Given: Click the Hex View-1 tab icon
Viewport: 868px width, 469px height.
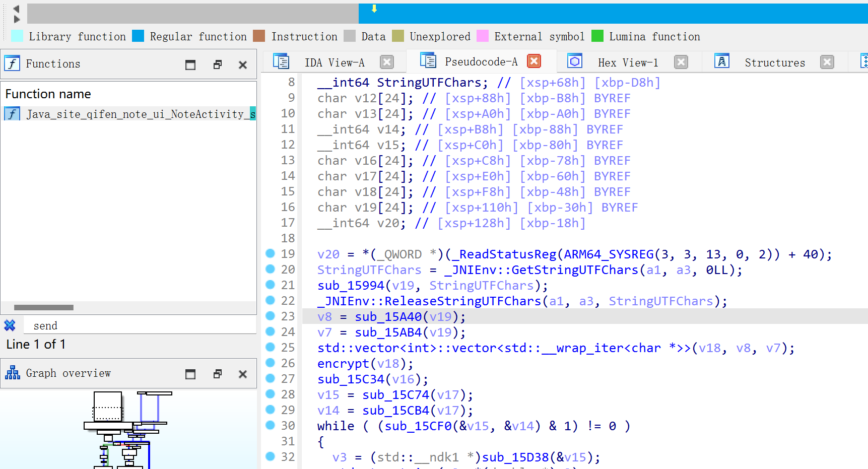Looking at the screenshot, I should point(575,61).
